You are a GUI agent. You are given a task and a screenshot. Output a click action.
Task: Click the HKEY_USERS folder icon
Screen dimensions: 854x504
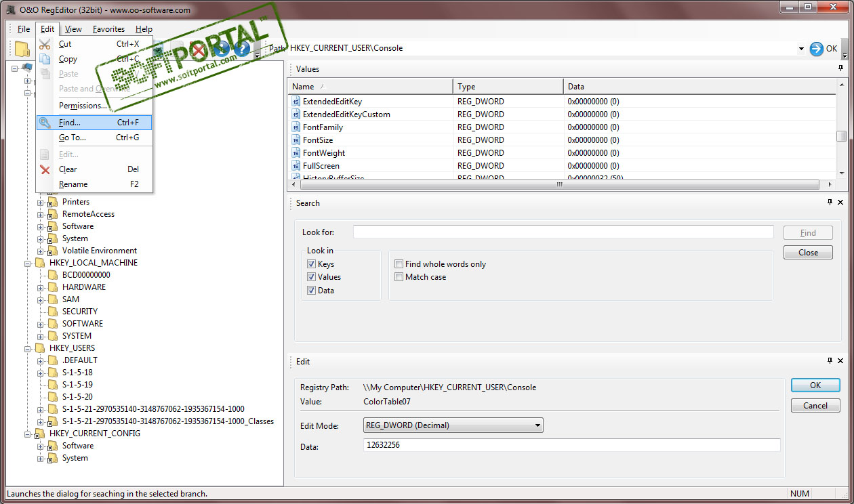pos(40,348)
